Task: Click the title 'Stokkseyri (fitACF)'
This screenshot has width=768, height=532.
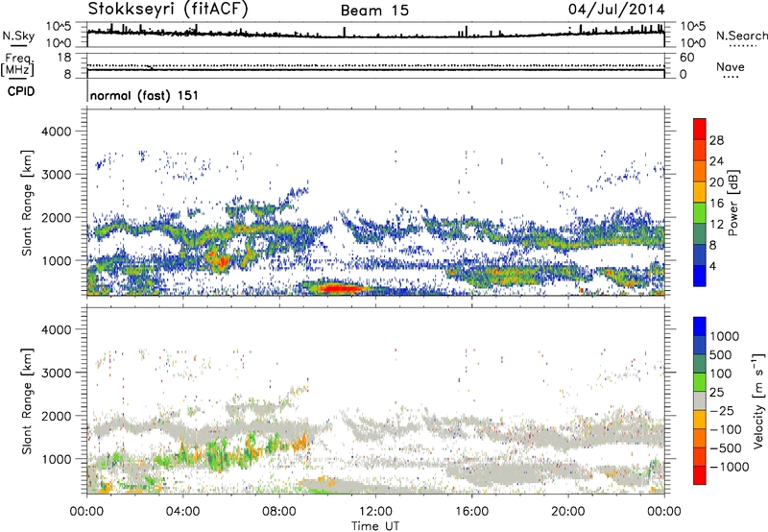Action: coord(168,9)
